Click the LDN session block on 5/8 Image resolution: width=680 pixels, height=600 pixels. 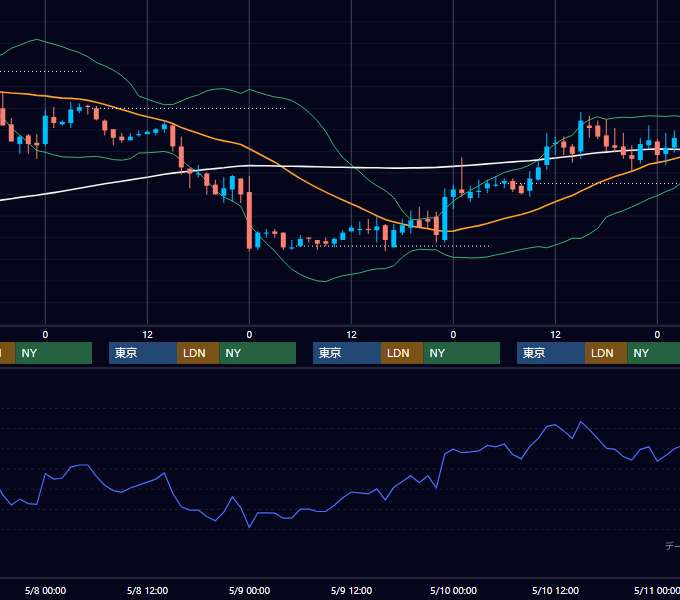(x=198, y=353)
